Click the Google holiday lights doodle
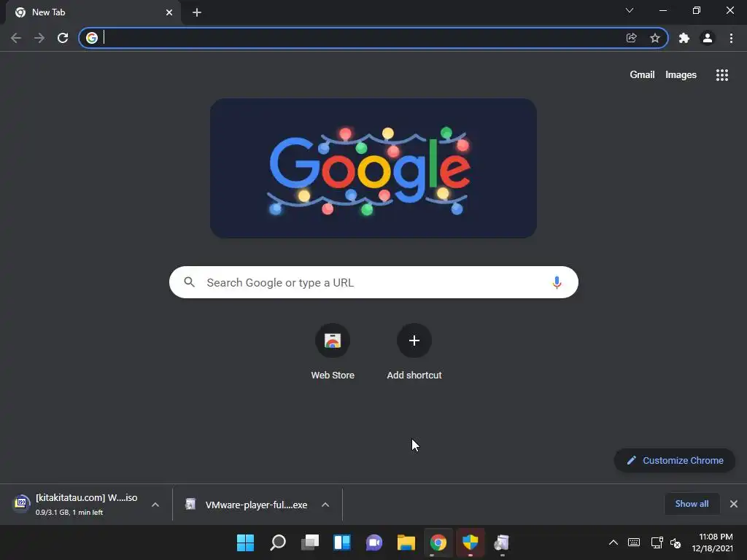Viewport: 747px width, 560px height. pyautogui.click(x=373, y=168)
